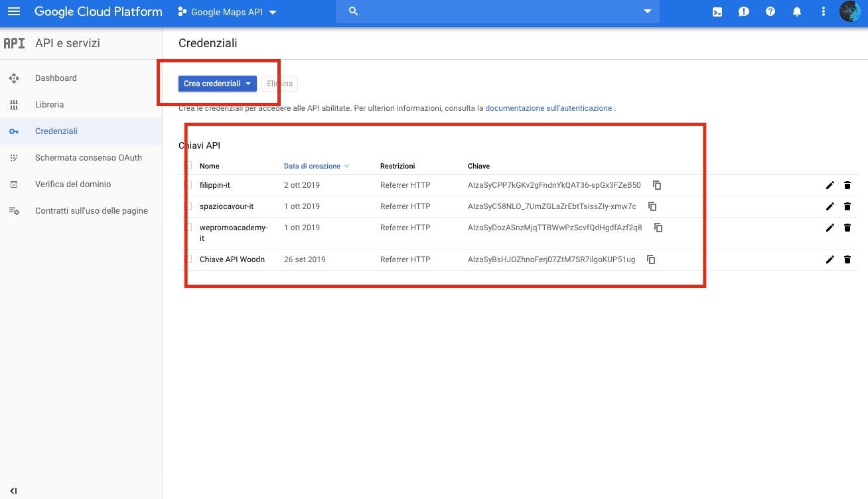This screenshot has width=868, height=499.
Task: Sort keys by Data di creazione
Action: tap(313, 165)
